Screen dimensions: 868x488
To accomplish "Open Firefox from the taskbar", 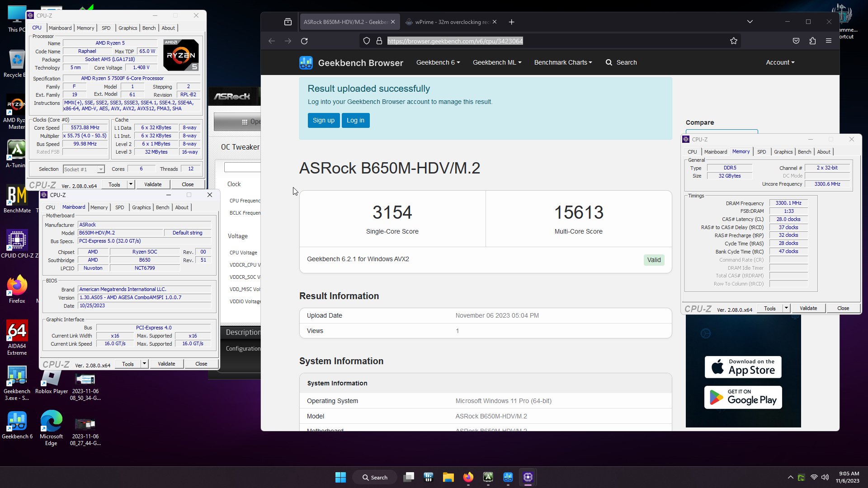I will coord(468,477).
